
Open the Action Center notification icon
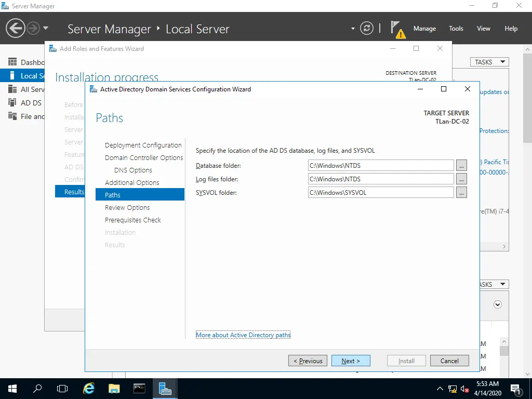[x=515, y=389]
